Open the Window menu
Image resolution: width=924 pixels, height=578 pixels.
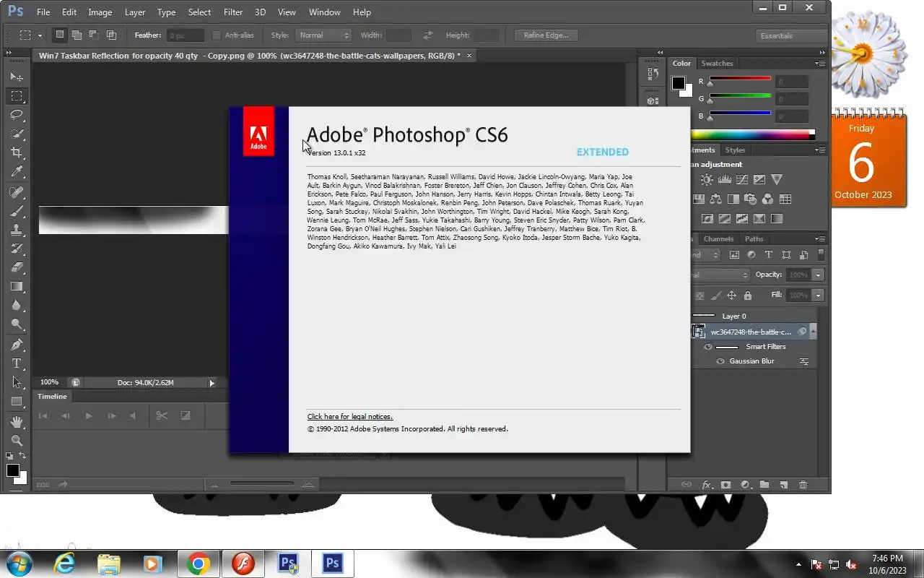(x=324, y=12)
